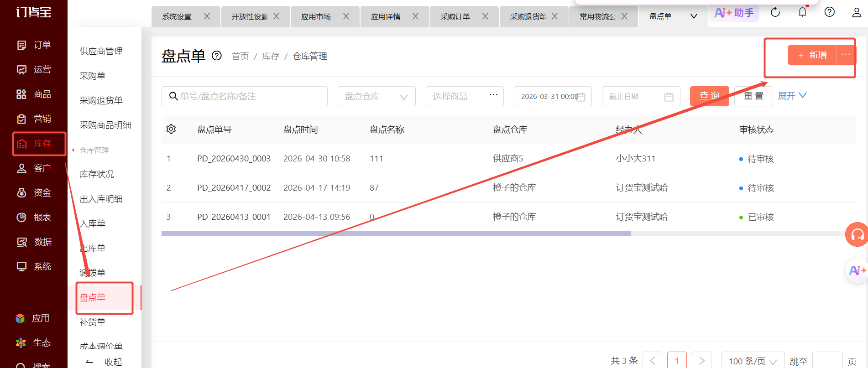This screenshot has width=868, height=368.
Task: Open the user account icon
Action: click(857, 12)
